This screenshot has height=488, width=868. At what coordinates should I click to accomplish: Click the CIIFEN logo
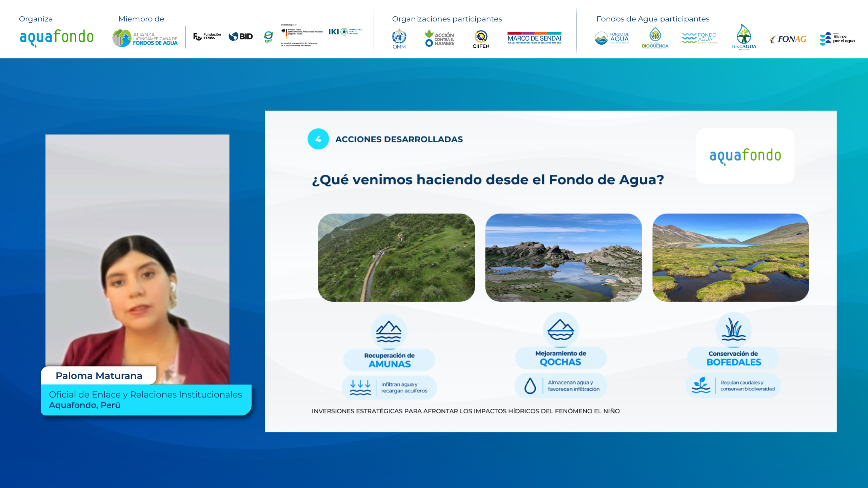tap(481, 39)
